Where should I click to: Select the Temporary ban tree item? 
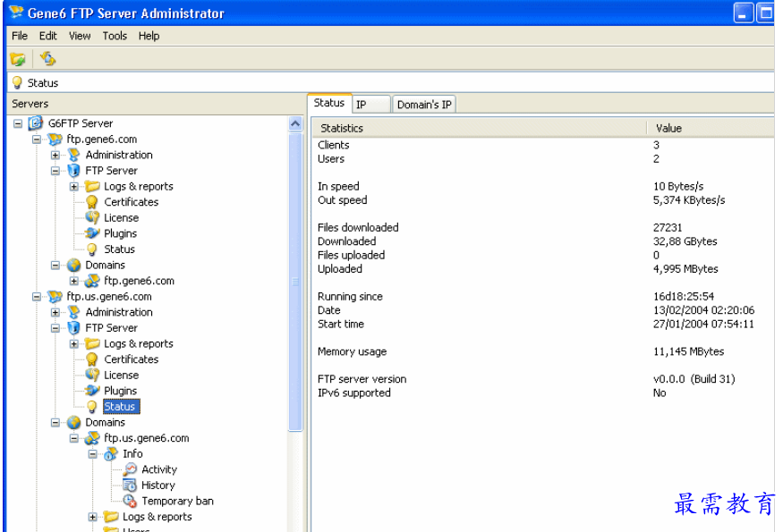tap(177, 501)
